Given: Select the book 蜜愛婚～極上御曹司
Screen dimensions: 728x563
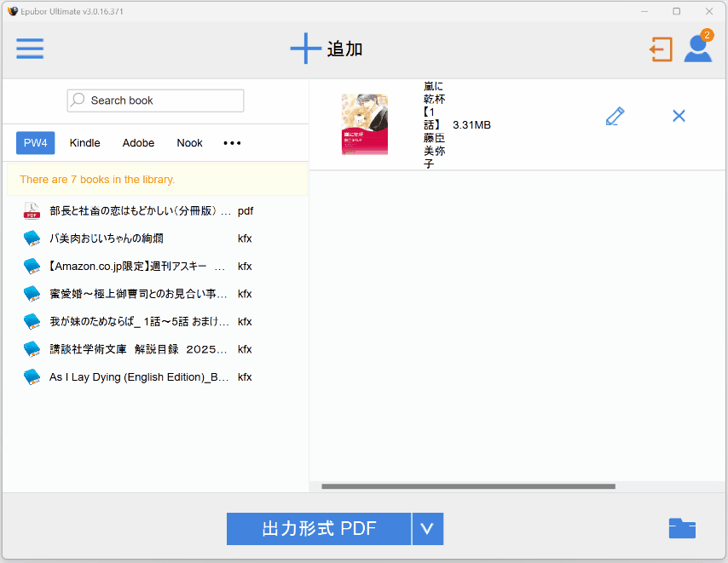Looking at the screenshot, I should tap(138, 294).
